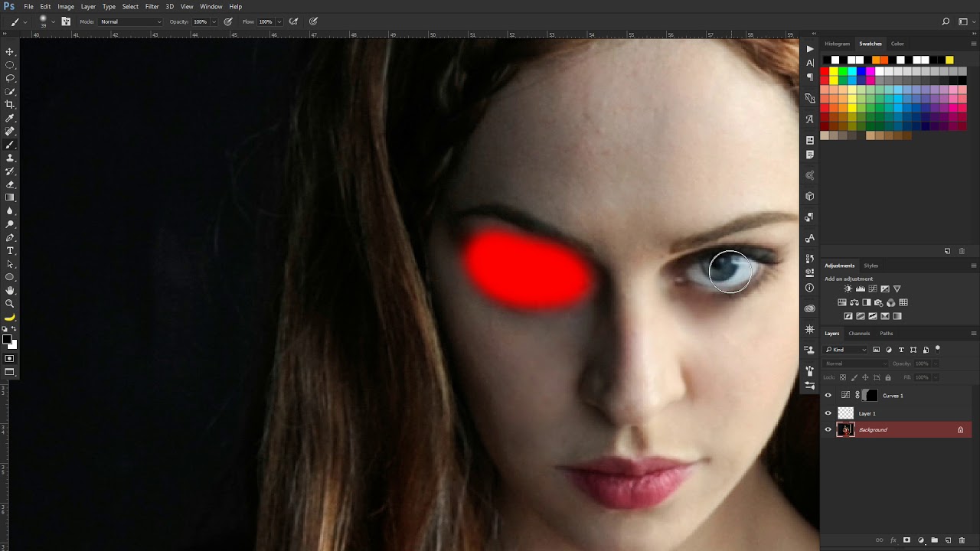980x551 pixels.
Task: Change the screen mode
Action: pyautogui.click(x=10, y=372)
